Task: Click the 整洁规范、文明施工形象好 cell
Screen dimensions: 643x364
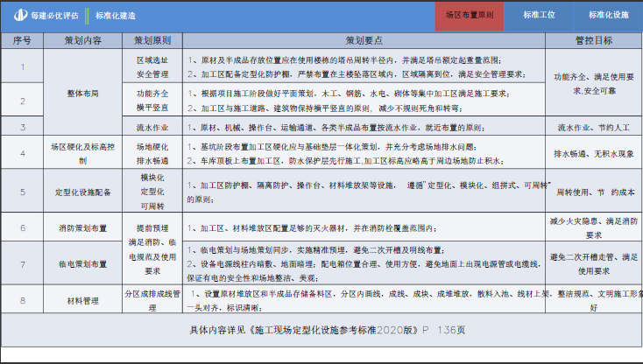Action: (594, 300)
